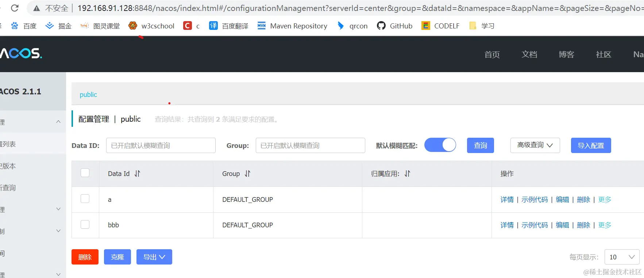Click the not-secure warning triangle icon
Viewport: 644px width, 278px height.
(x=36, y=8)
